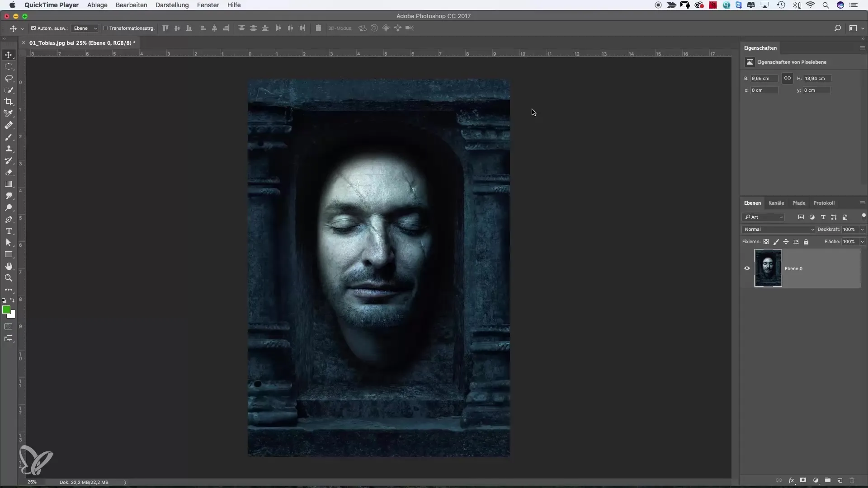Image resolution: width=868 pixels, height=488 pixels.
Task: Switch to the Kanäle tab
Action: tap(776, 203)
